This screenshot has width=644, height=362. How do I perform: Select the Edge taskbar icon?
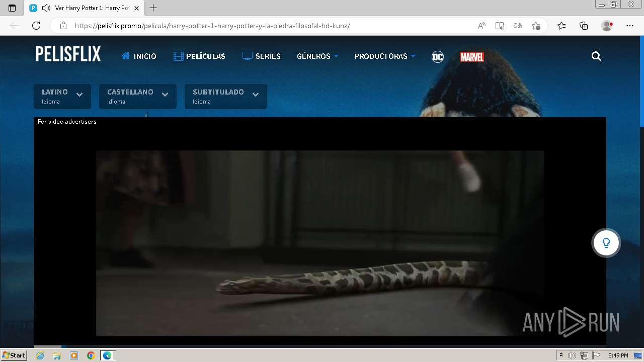coord(107,355)
